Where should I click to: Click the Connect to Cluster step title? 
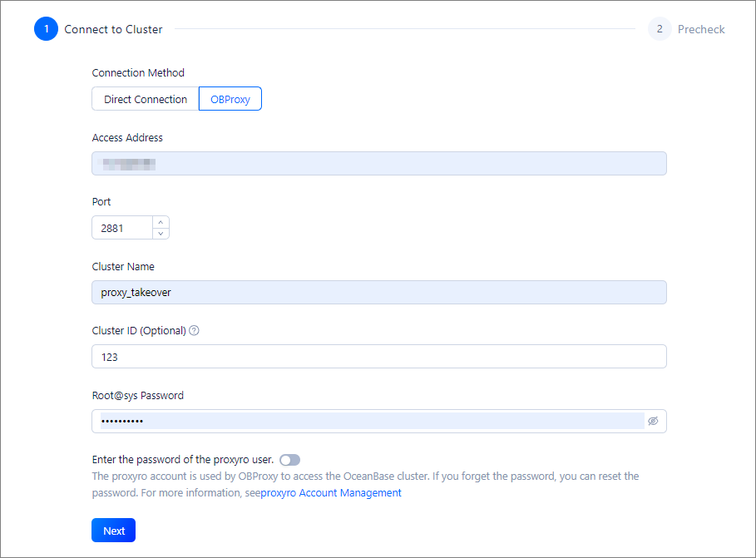[x=113, y=29]
